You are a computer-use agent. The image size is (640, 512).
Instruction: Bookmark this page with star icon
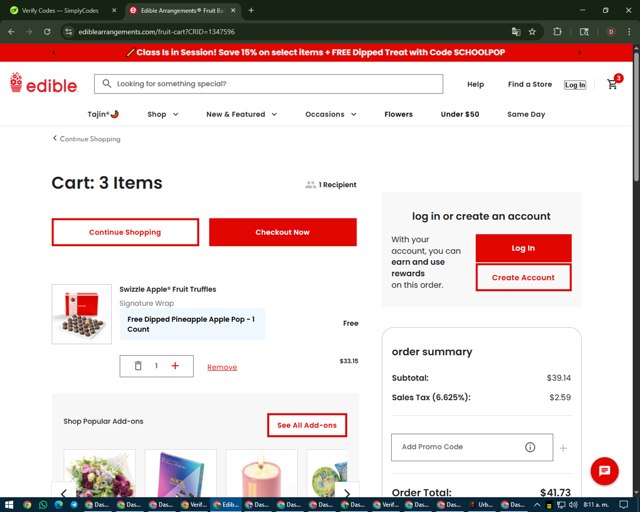(532, 31)
